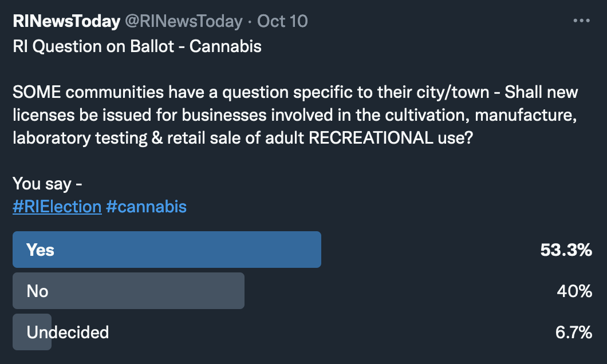
Task: Open the #RIElection hashtag
Action: (57, 206)
